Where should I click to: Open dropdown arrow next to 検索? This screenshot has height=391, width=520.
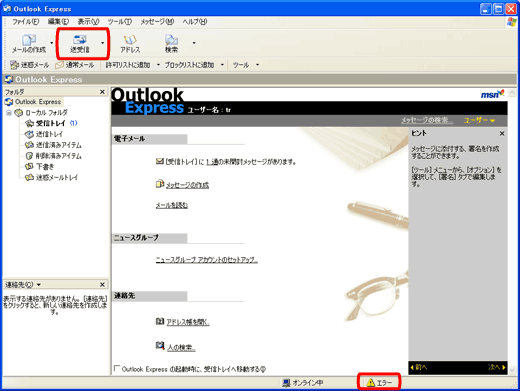[x=194, y=43]
